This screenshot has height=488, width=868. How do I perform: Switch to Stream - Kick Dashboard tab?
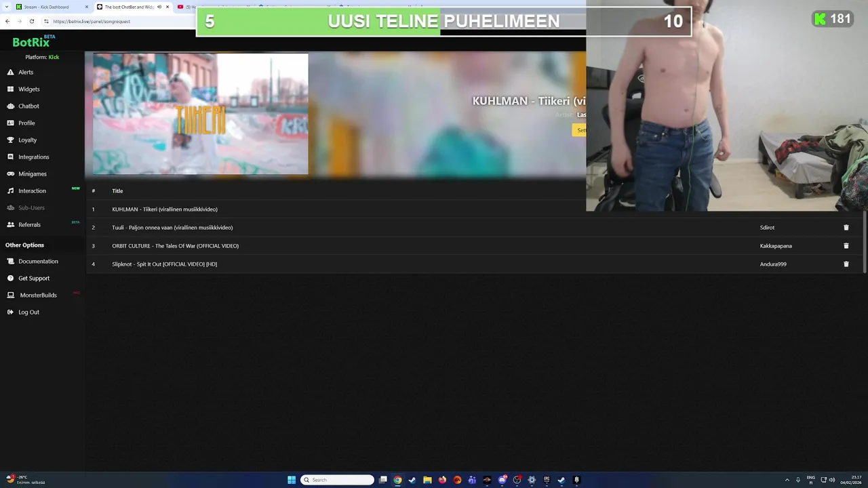pyautogui.click(x=46, y=7)
